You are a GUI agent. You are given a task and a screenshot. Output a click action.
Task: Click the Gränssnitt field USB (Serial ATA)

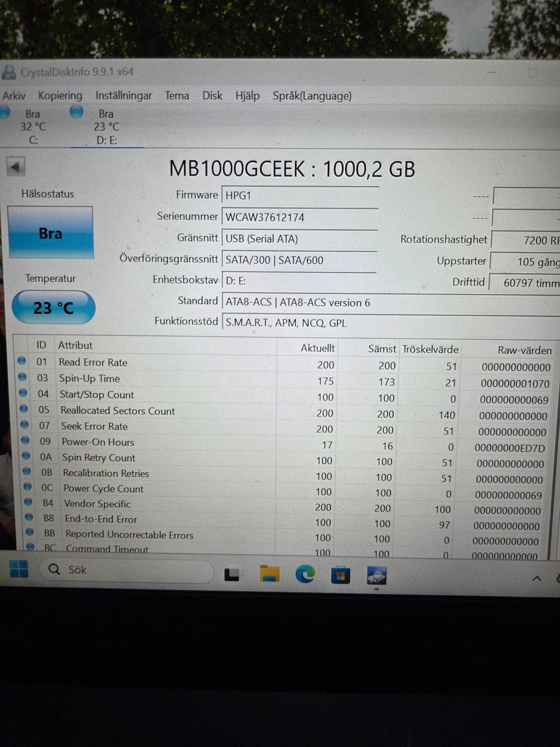coord(300,239)
